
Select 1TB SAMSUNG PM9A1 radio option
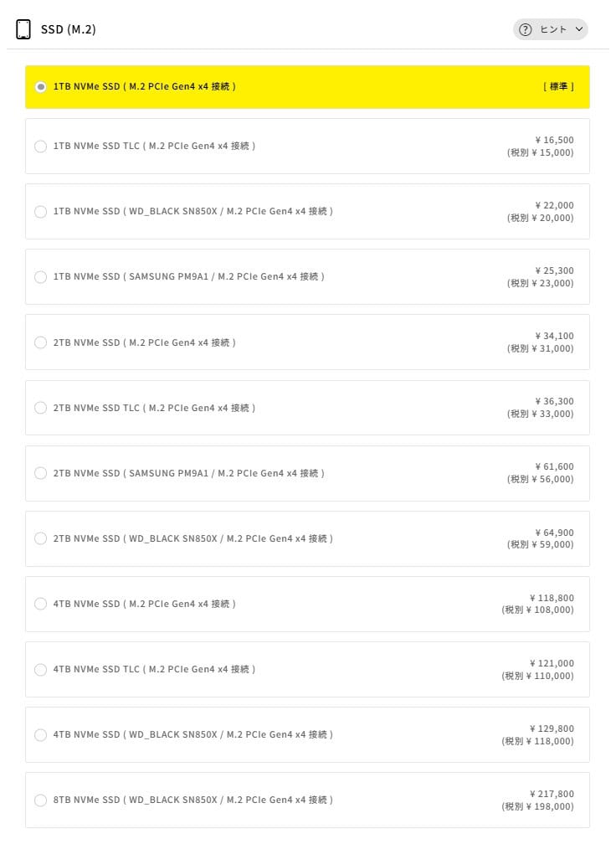point(40,277)
